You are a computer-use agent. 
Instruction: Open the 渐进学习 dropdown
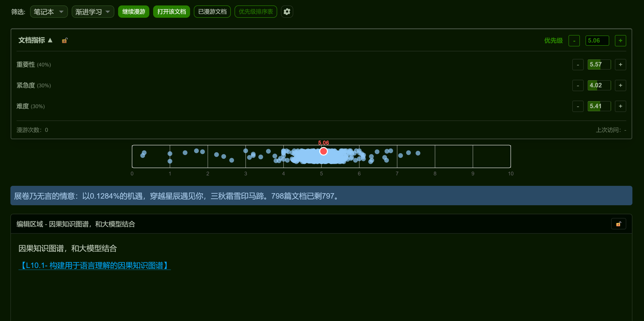point(93,12)
